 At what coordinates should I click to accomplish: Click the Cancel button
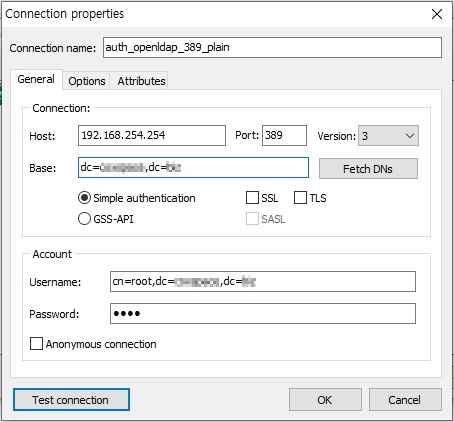click(405, 400)
